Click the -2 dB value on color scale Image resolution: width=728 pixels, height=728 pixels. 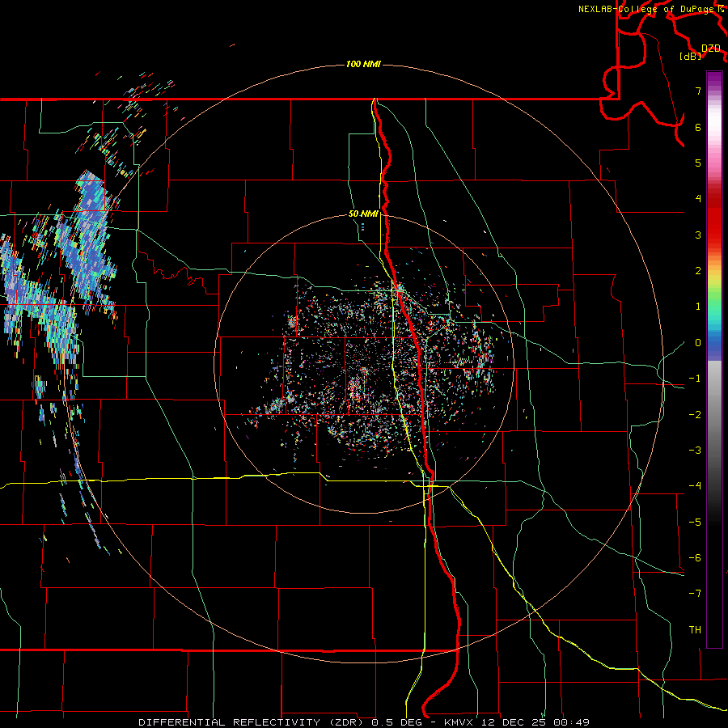[x=695, y=415]
